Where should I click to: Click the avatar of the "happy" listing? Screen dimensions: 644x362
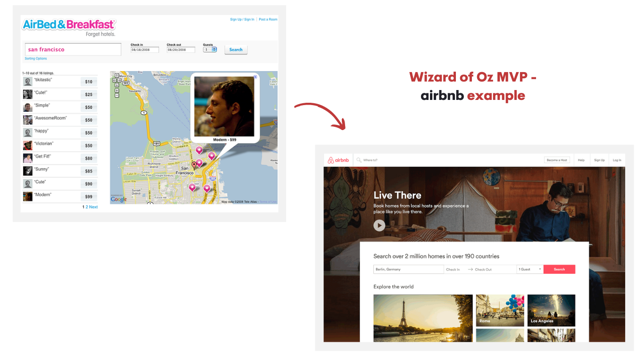click(28, 132)
